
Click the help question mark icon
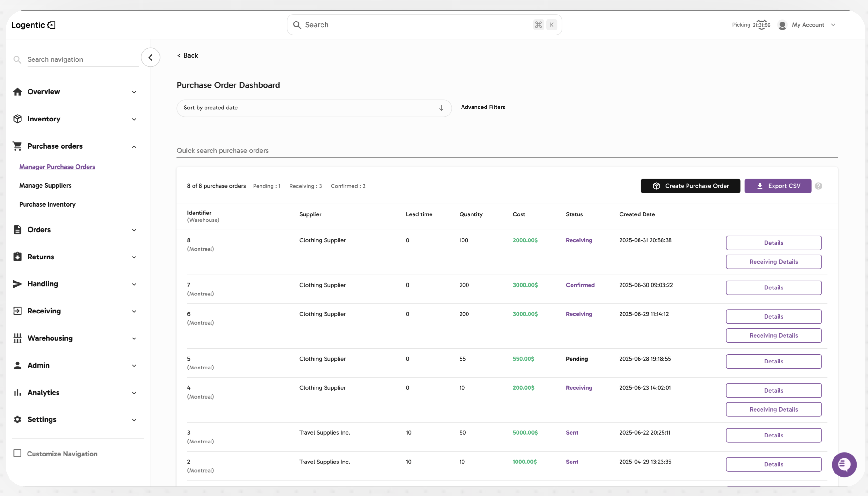(818, 186)
